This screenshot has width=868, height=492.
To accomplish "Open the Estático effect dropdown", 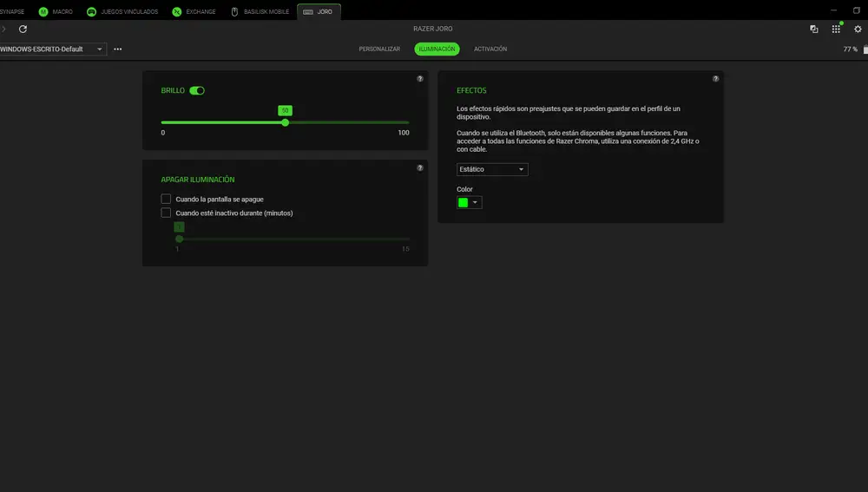I will pos(492,169).
